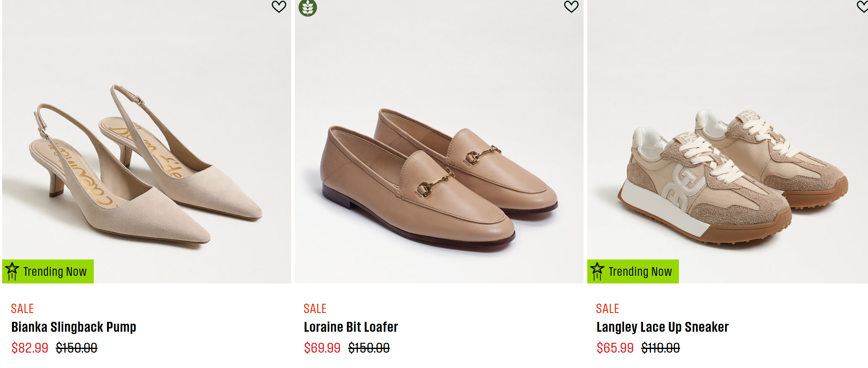Screen dimensions: 868x368
Task: Toggle wishlist heart on Langley Lace Up Sneaker
Action: pos(863,6)
